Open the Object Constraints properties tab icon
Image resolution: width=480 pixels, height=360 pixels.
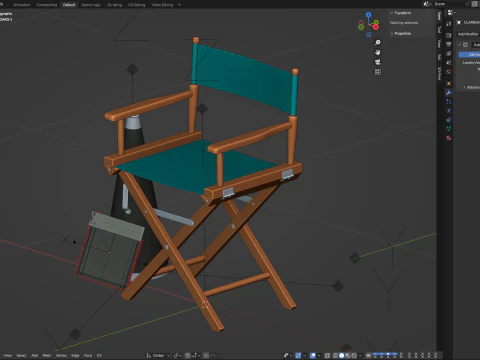click(449, 119)
